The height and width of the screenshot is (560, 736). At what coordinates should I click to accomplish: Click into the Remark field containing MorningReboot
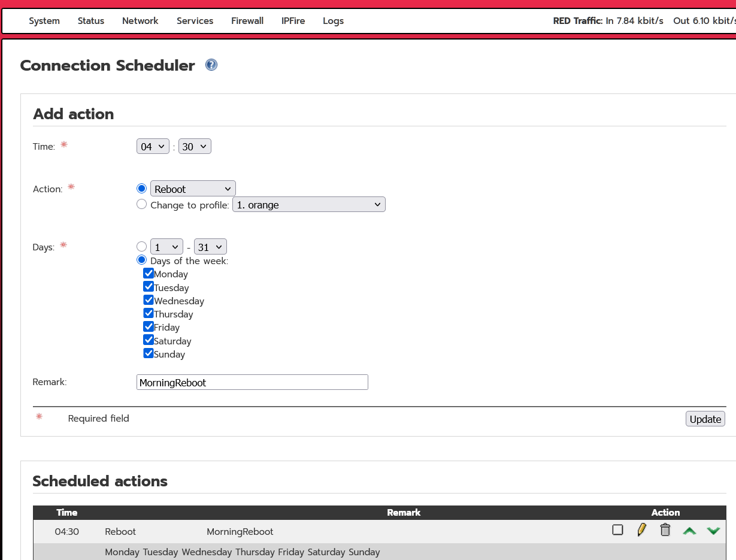(252, 382)
